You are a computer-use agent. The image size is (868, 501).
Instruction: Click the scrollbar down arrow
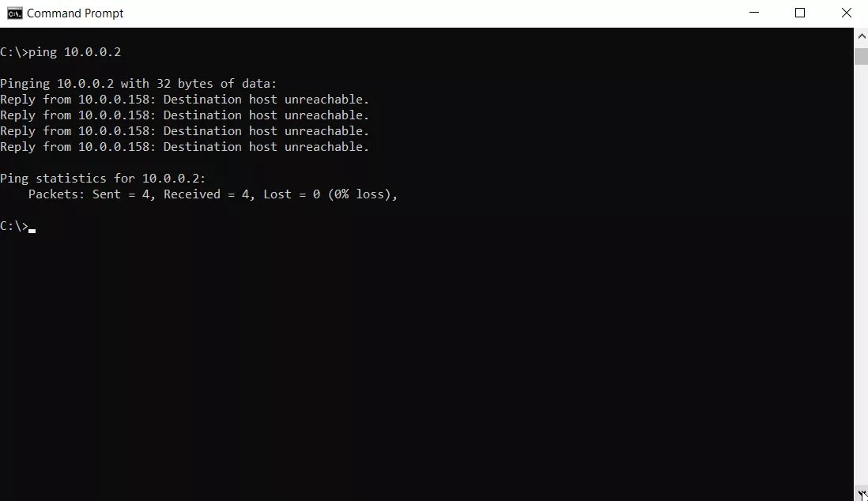862,493
